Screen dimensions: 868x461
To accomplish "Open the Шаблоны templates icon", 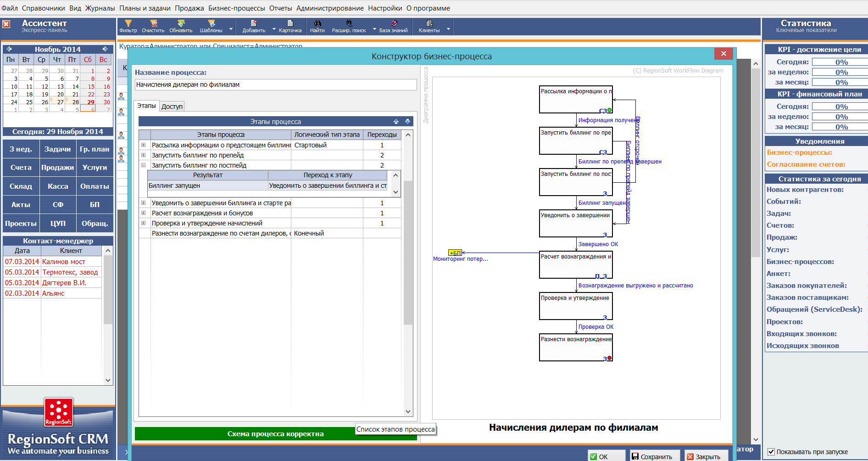I will (x=211, y=23).
